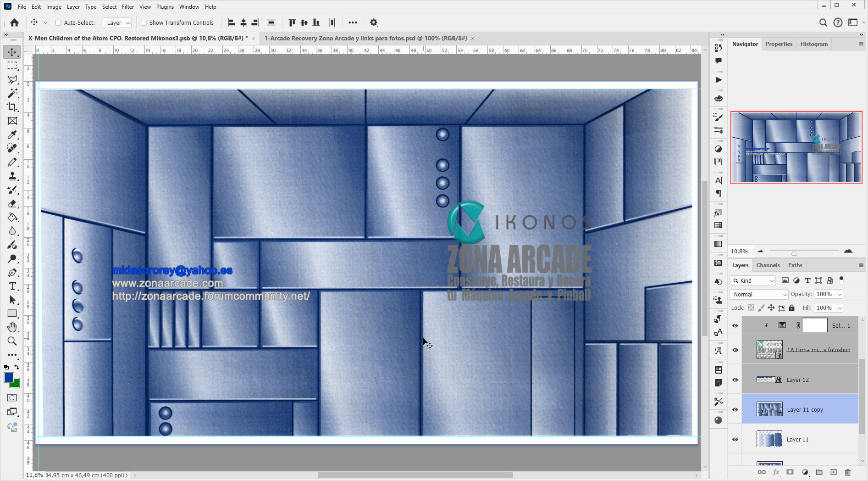Hide the Layer 12 layer
This screenshot has height=481, width=868.
[735, 380]
